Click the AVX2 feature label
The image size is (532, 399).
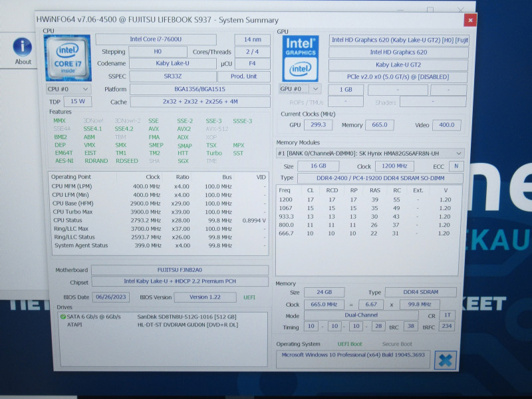point(184,129)
